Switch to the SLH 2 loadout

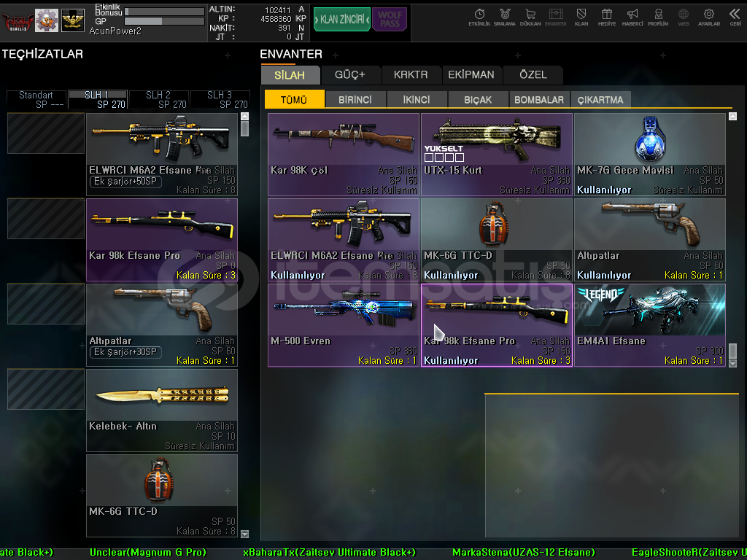158,99
